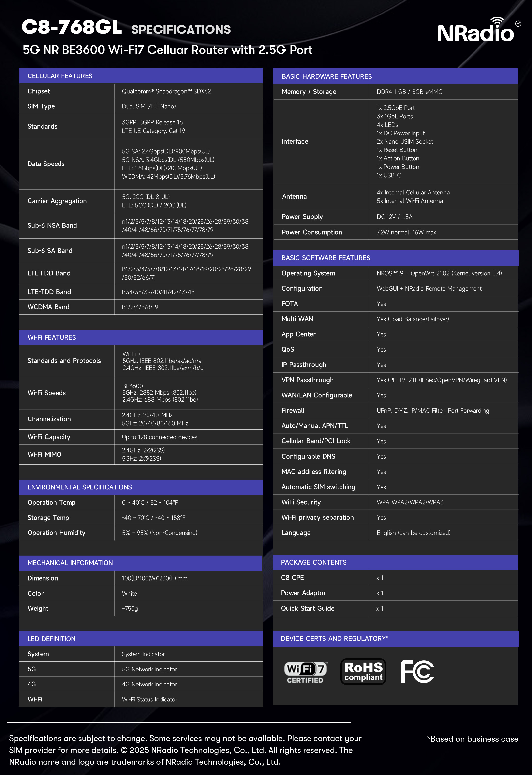Click the Package Contents header
The height and width of the screenshot is (775, 532).
tap(313, 562)
